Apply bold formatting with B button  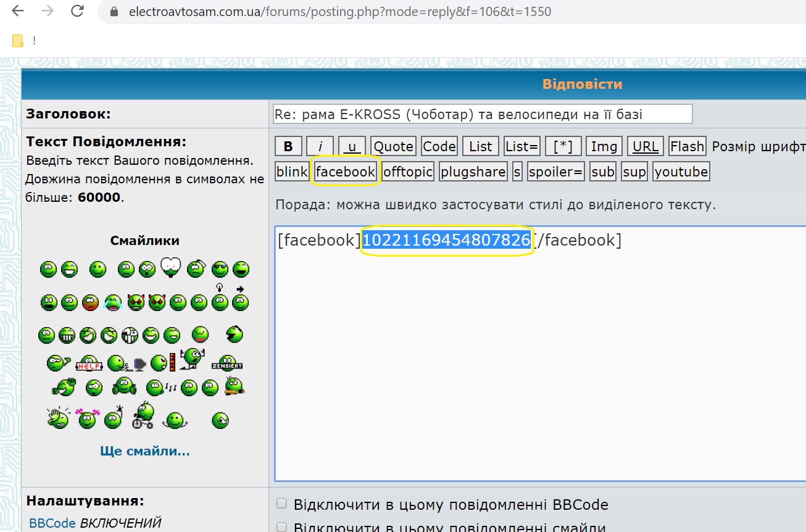288,146
